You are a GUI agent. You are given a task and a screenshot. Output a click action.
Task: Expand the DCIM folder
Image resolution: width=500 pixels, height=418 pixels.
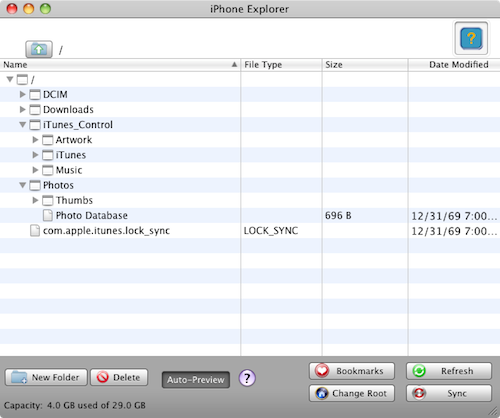click(22, 94)
